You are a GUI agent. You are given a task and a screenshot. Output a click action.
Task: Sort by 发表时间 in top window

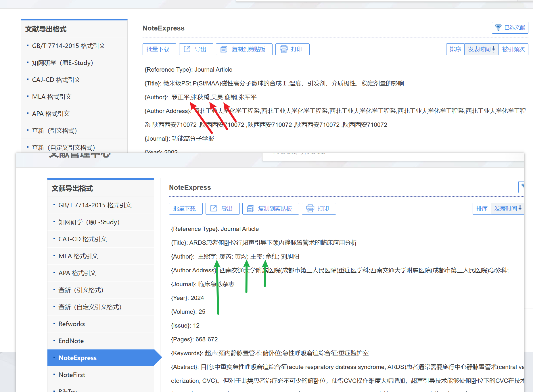[x=482, y=49]
